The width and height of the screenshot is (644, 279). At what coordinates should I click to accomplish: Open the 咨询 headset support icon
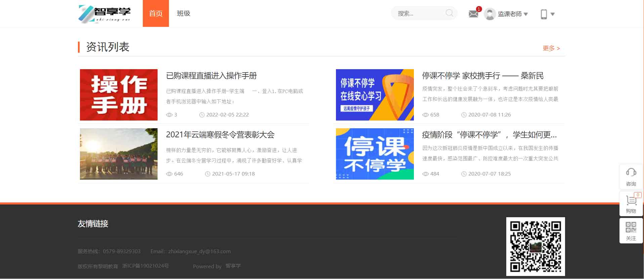coord(631,173)
